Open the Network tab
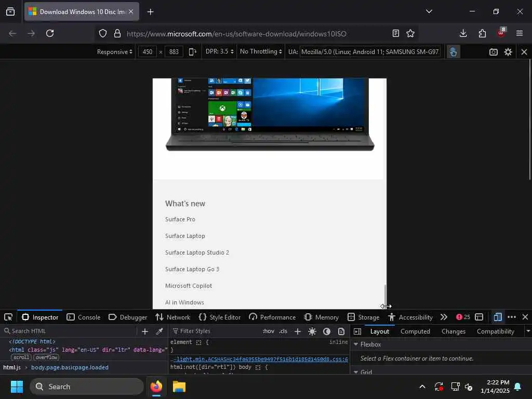Image resolution: width=532 pixels, height=399 pixels. 172,317
